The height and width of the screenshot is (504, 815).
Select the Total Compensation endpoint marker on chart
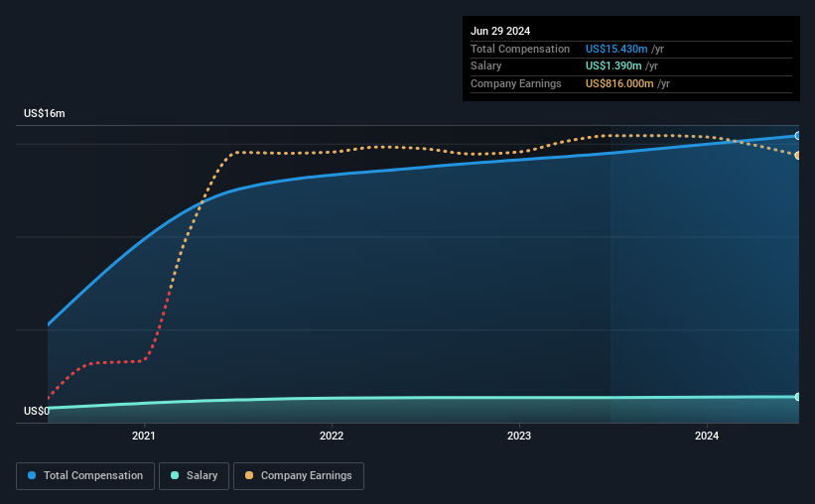point(797,136)
